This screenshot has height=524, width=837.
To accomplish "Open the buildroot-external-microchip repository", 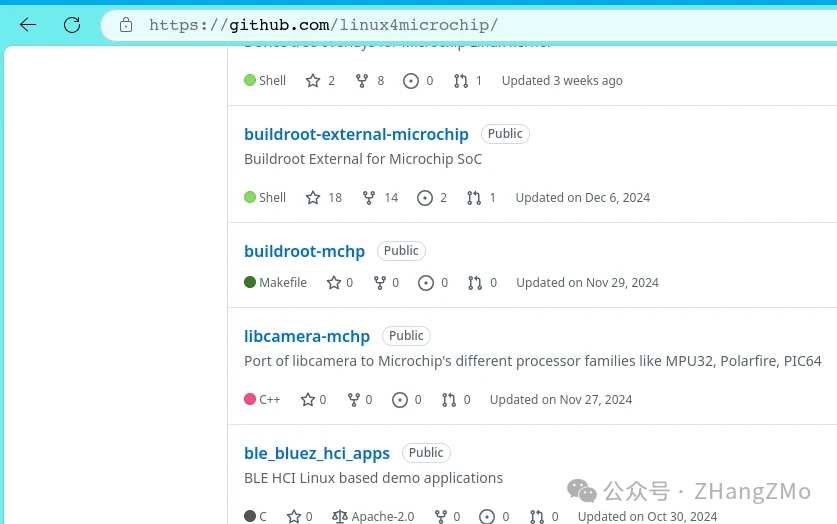I will (x=356, y=134).
